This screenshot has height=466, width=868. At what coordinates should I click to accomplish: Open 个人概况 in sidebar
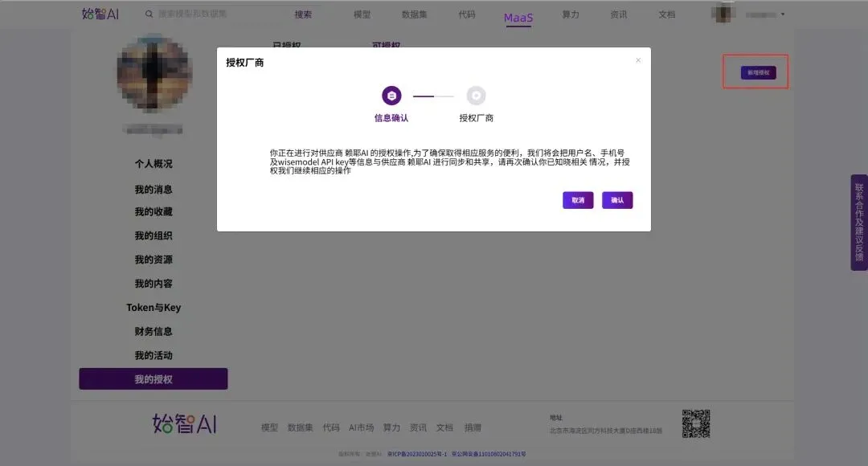pos(154,164)
